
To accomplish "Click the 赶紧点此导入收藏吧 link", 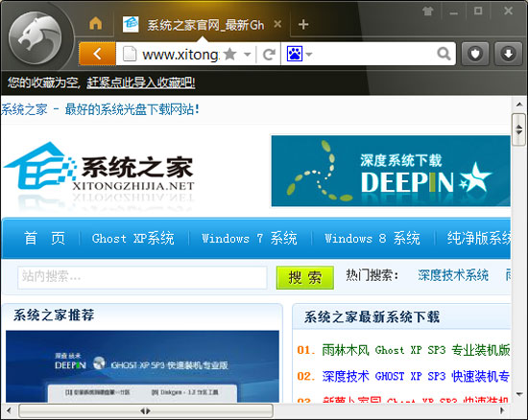I will pos(141,82).
